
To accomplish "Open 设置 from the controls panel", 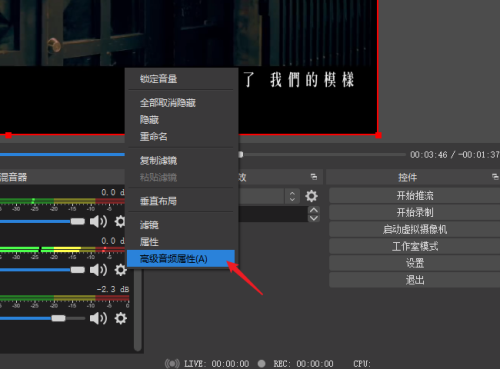I will pos(414,263).
